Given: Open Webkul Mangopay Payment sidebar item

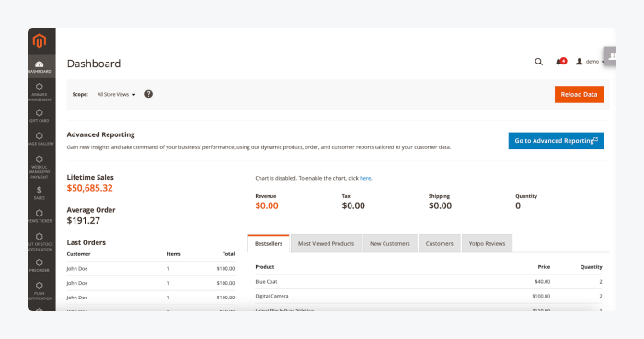Looking at the screenshot, I should point(40,167).
